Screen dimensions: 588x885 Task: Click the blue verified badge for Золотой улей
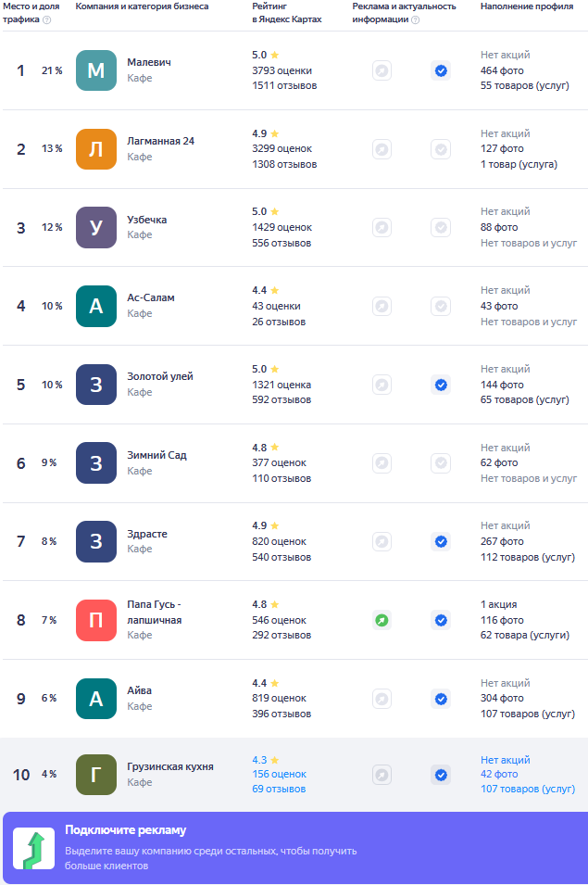tap(441, 385)
